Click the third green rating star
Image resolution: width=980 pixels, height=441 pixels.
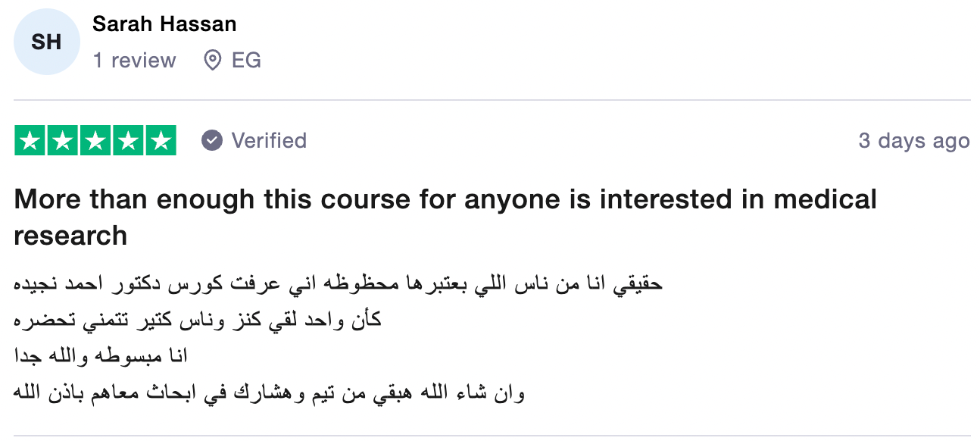point(95,141)
